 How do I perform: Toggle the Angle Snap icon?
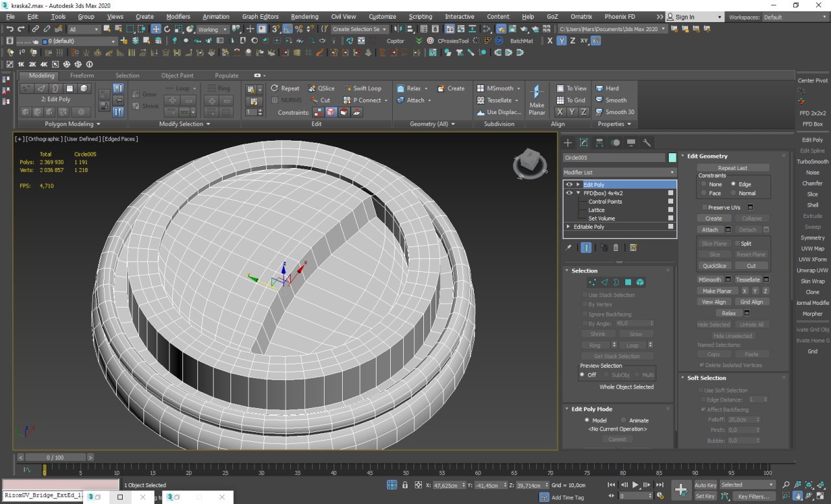pyautogui.click(x=287, y=29)
